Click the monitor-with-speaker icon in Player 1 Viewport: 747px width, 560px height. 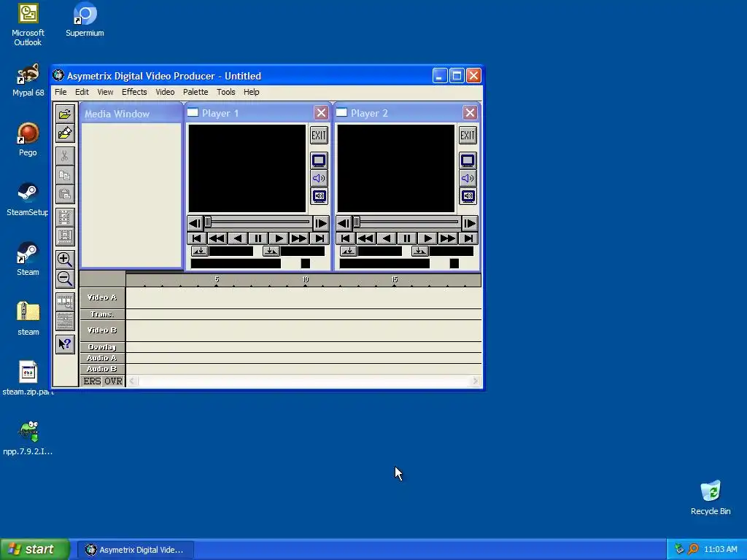319,195
